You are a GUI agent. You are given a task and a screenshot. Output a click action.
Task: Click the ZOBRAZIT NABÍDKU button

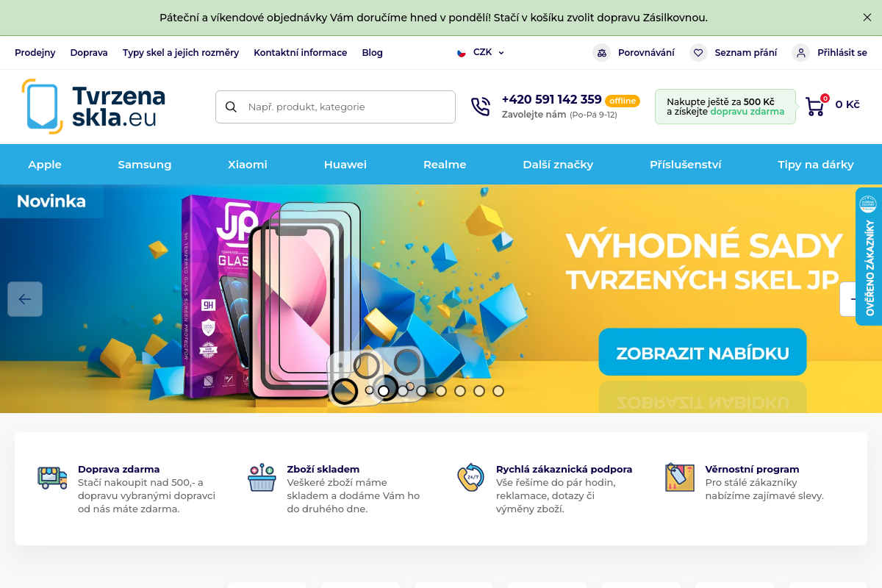pyautogui.click(x=703, y=352)
